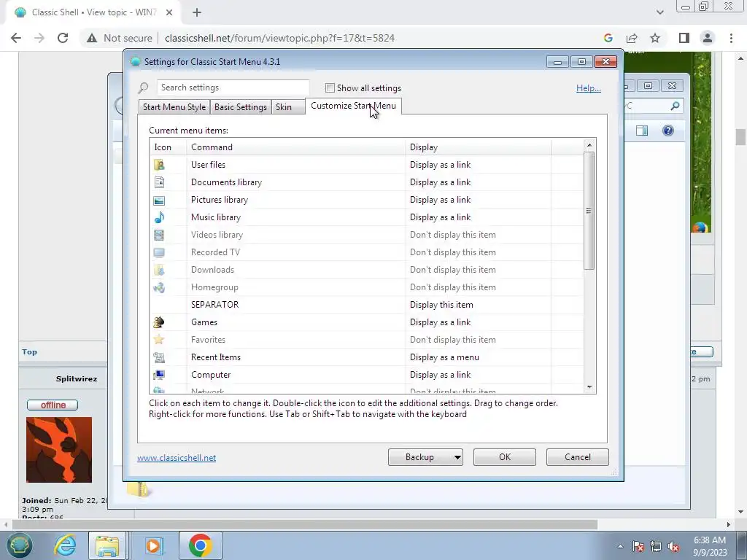The image size is (747, 560).
Task: Click the Games chess icon
Action: [159, 322]
